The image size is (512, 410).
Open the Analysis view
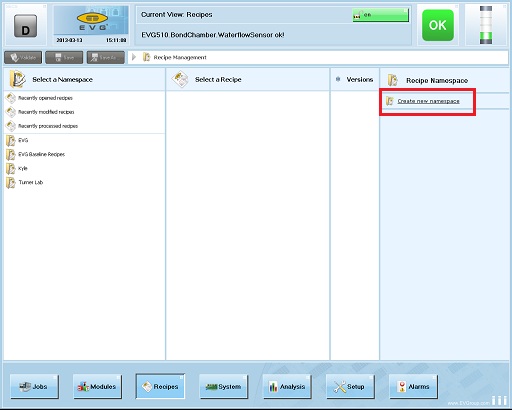pyautogui.click(x=287, y=387)
